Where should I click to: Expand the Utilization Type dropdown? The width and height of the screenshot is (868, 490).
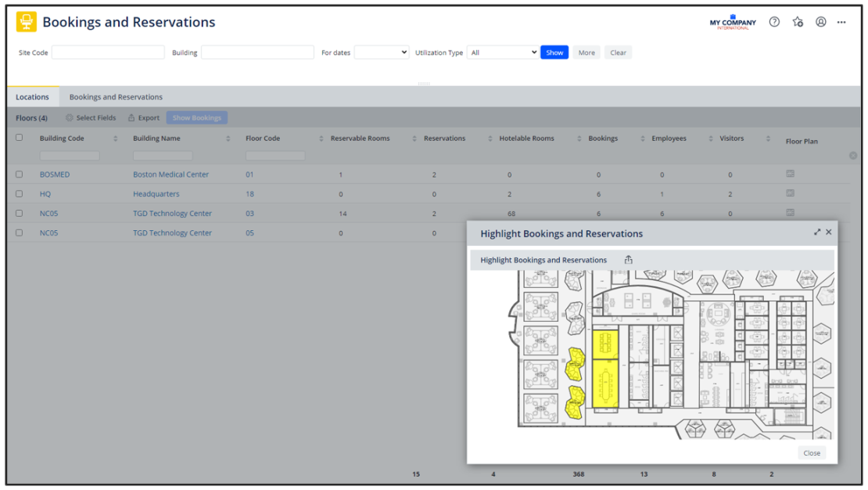tap(503, 52)
